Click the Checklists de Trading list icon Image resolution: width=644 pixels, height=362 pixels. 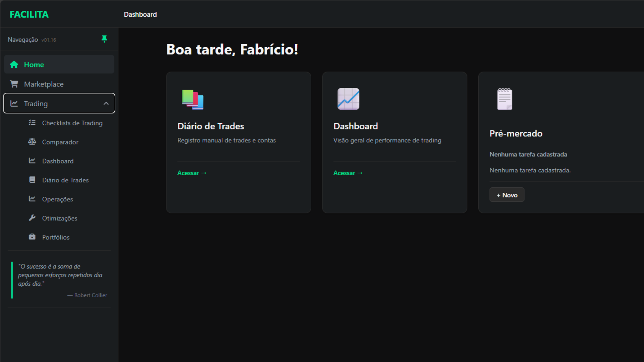click(32, 123)
